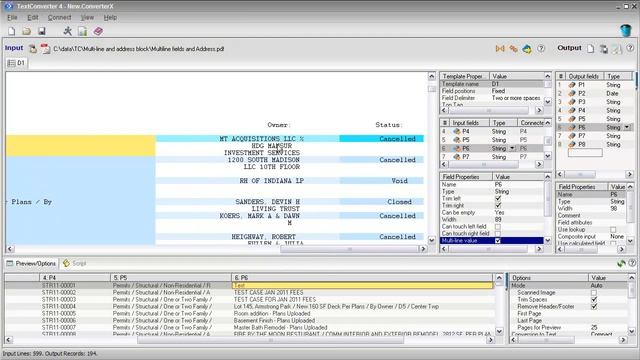Click the P8 output field icon

pyautogui.click(x=572, y=144)
